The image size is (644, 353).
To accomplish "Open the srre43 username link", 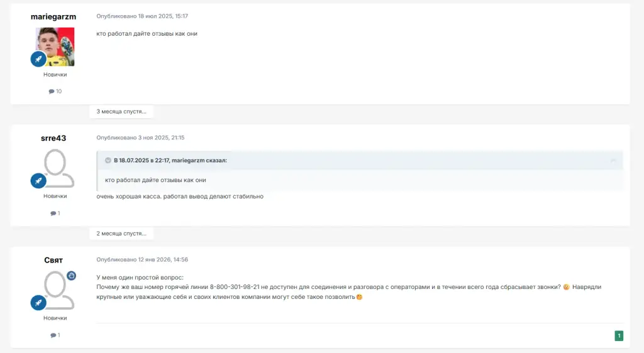I will (x=53, y=138).
